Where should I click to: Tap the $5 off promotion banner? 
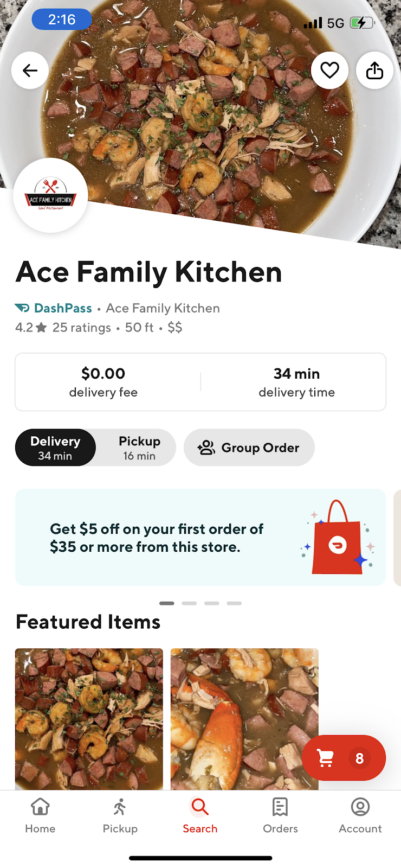point(200,538)
